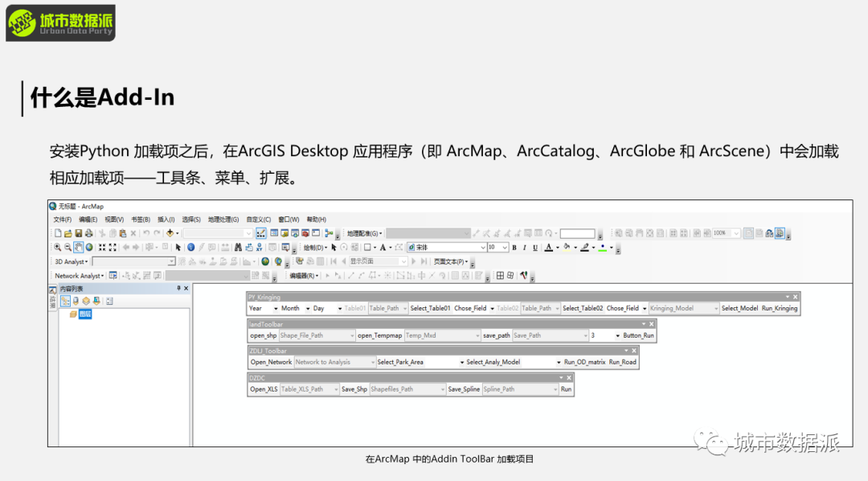Click the Fixed Zoom In icon
The image size is (868, 481).
(102, 247)
